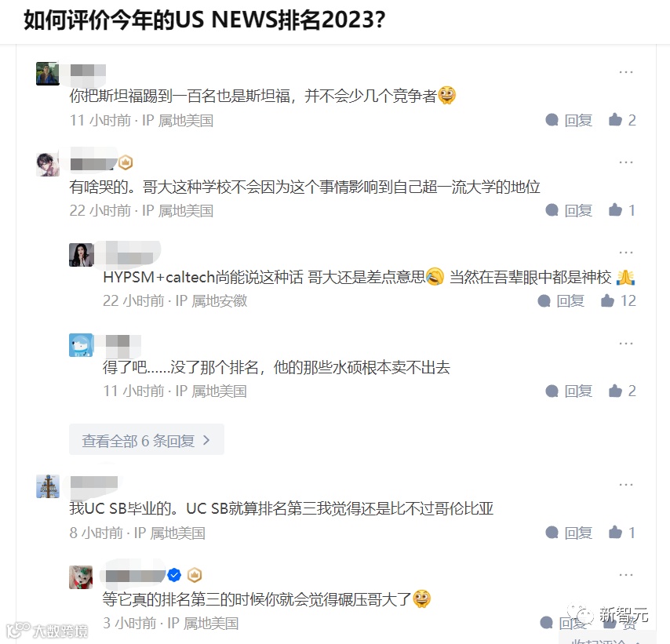
Task: Reply to the 有啥哭的 comment
Action: click(x=569, y=210)
